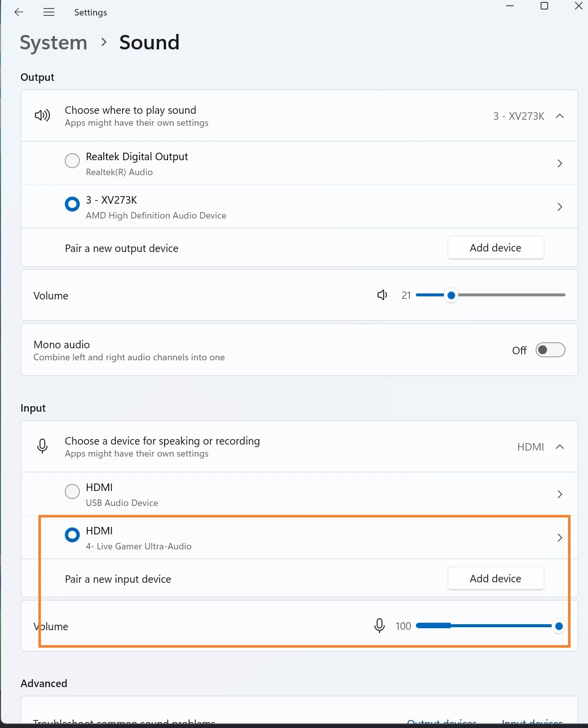
Task: Select HDMI Live Gamer Ultra-Audio radio button
Action: tap(72, 535)
